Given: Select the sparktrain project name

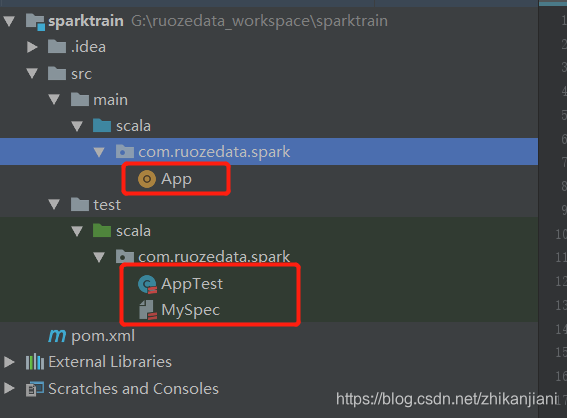Looking at the screenshot, I should pyautogui.click(x=86, y=21).
